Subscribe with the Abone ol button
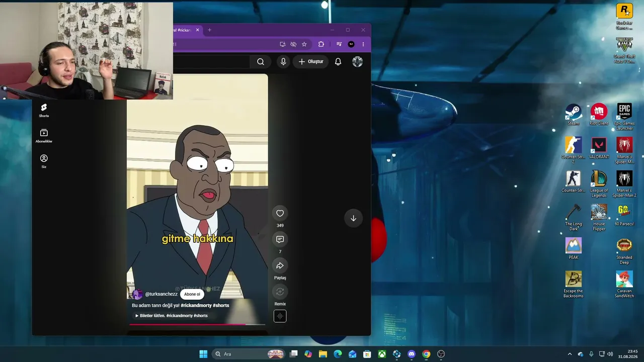The height and width of the screenshot is (362, 644). click(x=192, y=294)
